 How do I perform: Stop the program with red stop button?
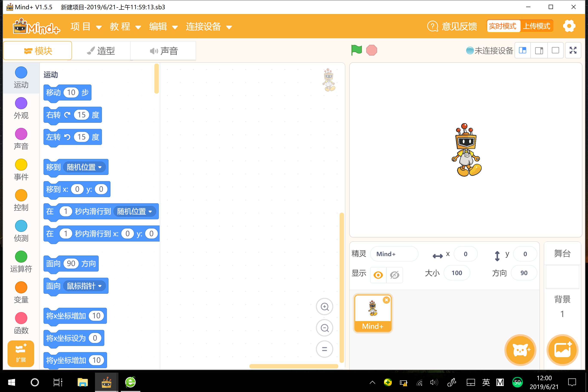click(372, 50)
